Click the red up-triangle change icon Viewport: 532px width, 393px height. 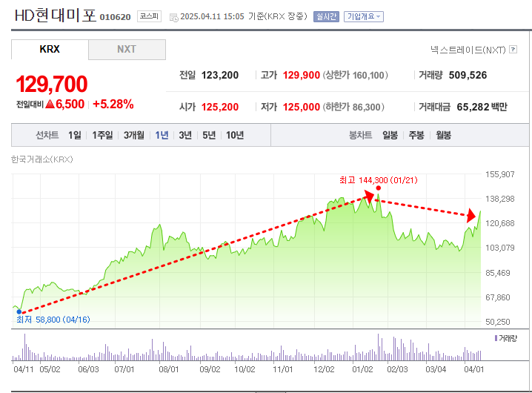[x=50, y=104]
